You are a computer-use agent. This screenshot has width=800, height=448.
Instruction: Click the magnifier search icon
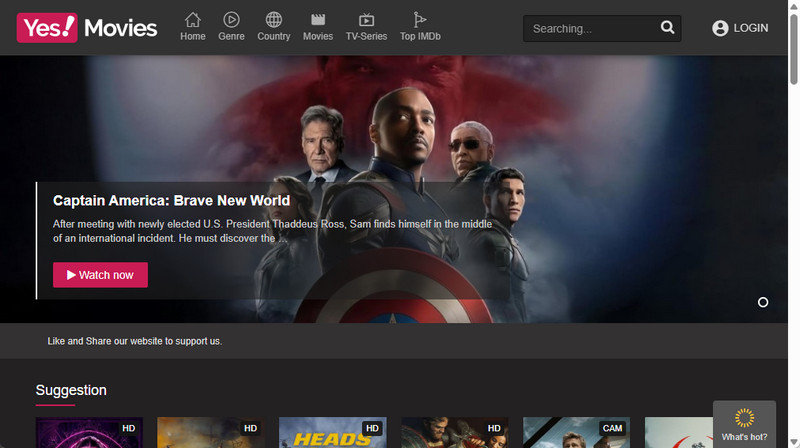tap(667, 28)
